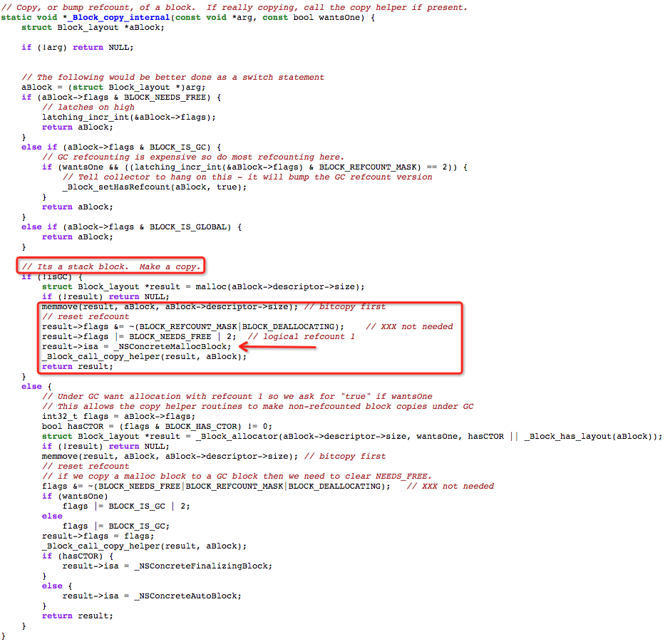Screen dimensions: 670x644
Task: Click the _NSConcreteFinalizingBlock assignment
Action: 167,566
